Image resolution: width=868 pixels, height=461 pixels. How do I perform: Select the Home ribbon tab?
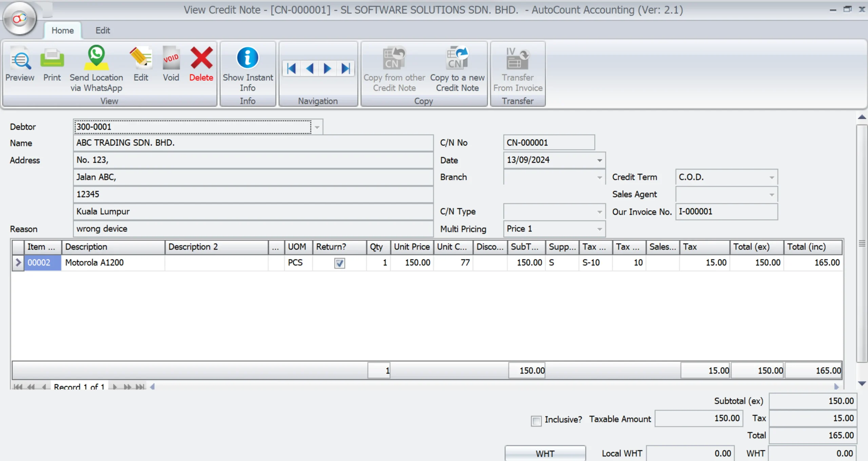pyautogui.click(x=62, y=31)
